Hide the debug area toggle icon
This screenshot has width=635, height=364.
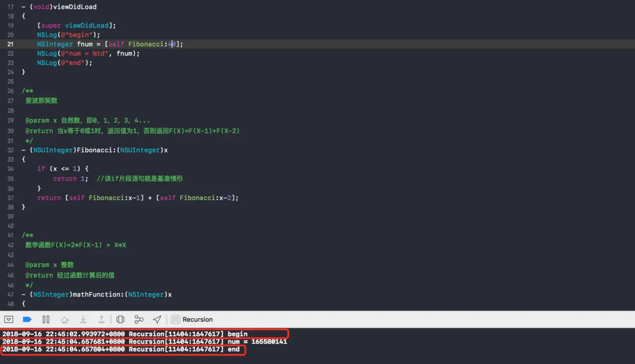9,319
